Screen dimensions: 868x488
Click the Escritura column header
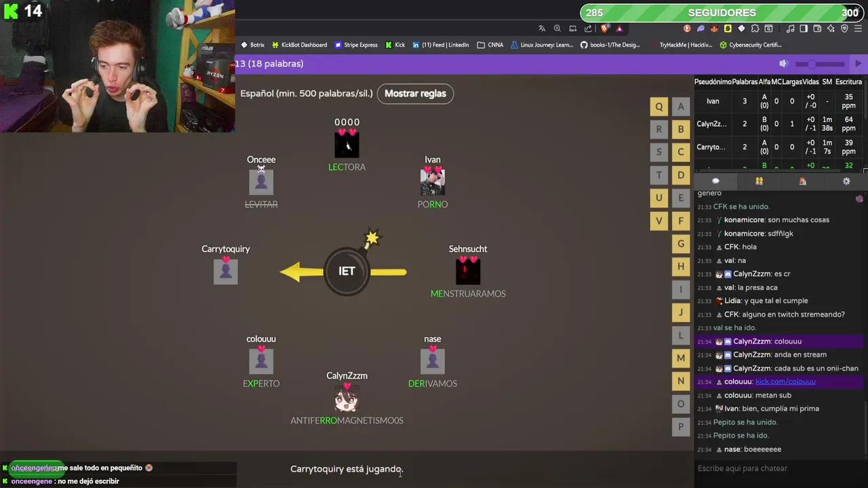tap(848, 81)
